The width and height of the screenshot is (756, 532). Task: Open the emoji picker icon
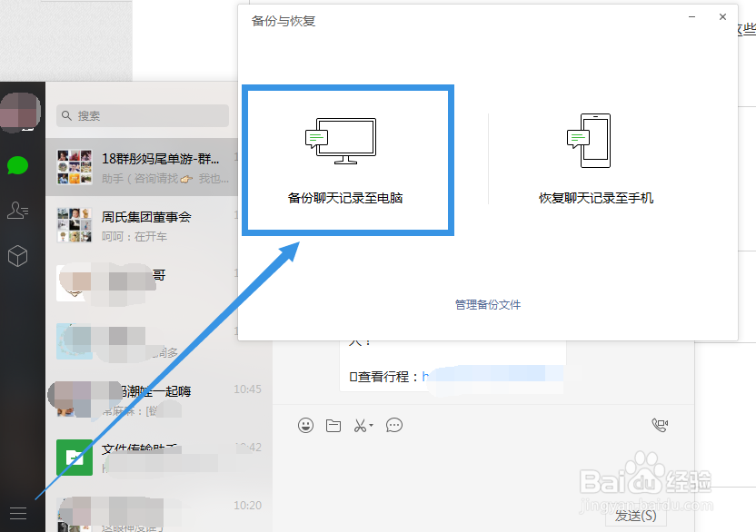click(x=306, y=425)
